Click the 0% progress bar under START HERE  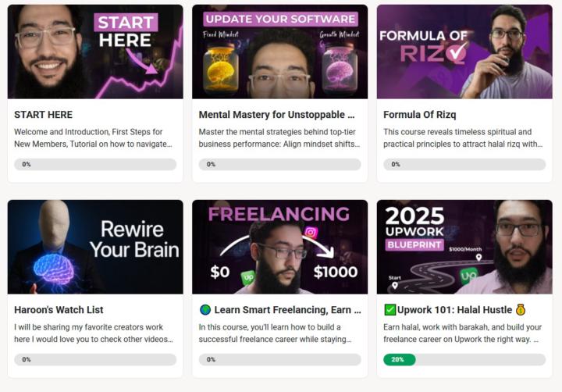[x=95, y=164]
